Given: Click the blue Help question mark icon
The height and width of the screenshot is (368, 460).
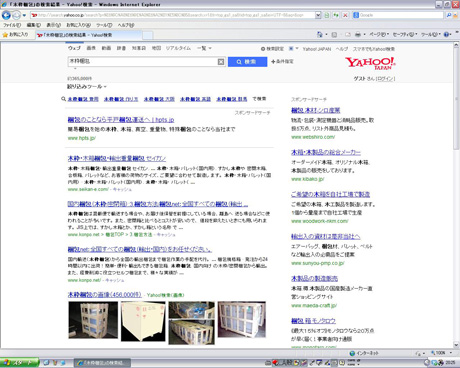Looking at the screenshot, I should coord(446,34).
